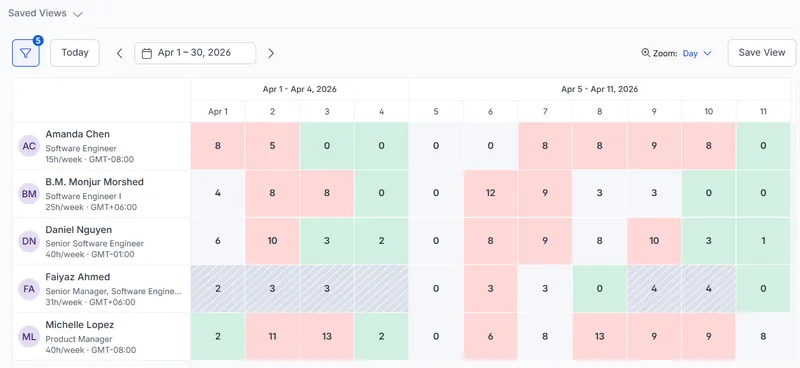
Task: Click the day 6 column header
Action: coord(490,111)
